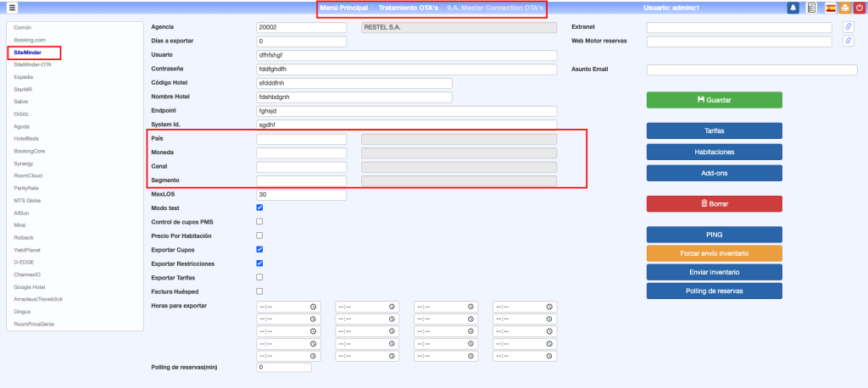Tick the Exportar Tarifas checkbox
The image size is (868, 388).
click(x=259, y=277)
